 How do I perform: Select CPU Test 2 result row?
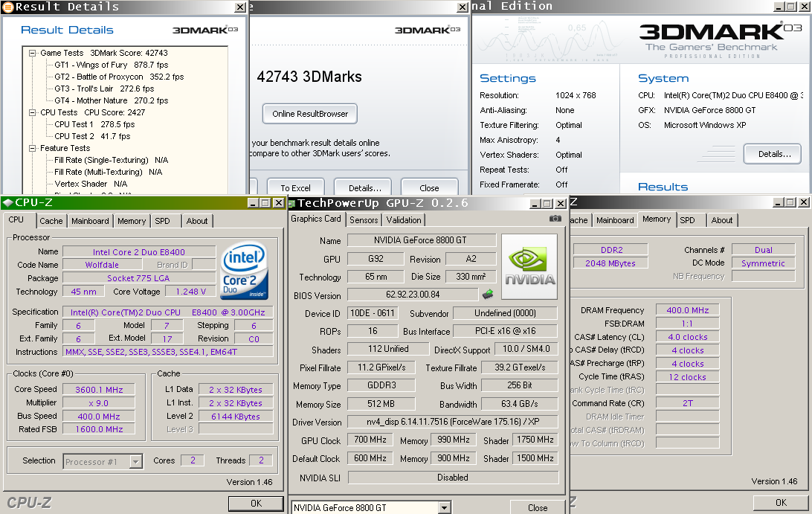(92, 136)
